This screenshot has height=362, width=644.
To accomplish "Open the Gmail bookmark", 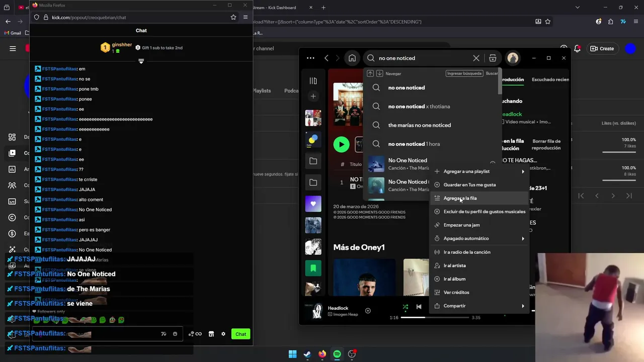I will click(12, 33).
